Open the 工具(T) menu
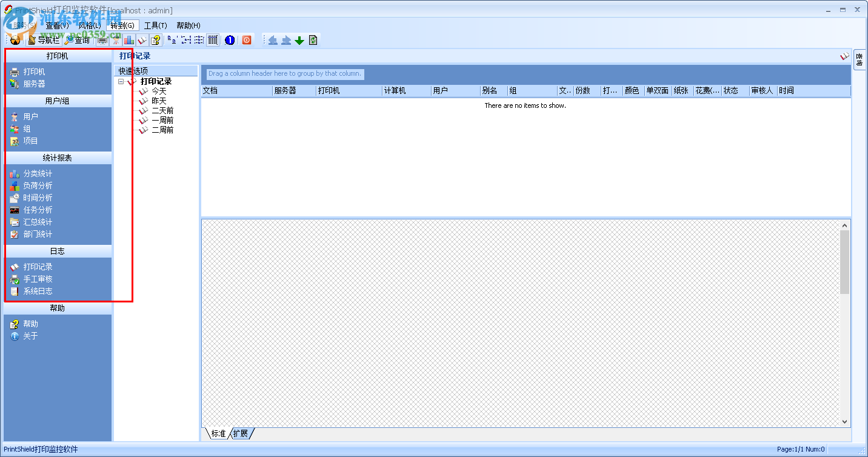The width and height of the screenshot is (868, 457). click(155, 25)
